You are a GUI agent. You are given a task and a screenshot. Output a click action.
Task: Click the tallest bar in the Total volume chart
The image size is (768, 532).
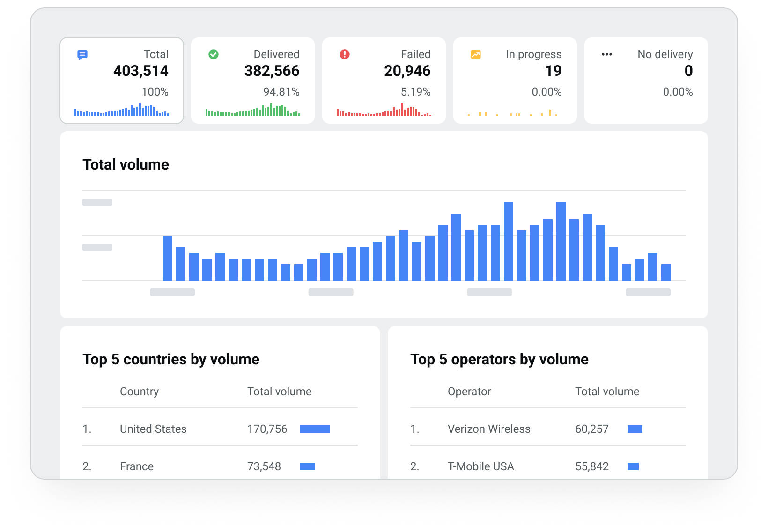[560, 239]
